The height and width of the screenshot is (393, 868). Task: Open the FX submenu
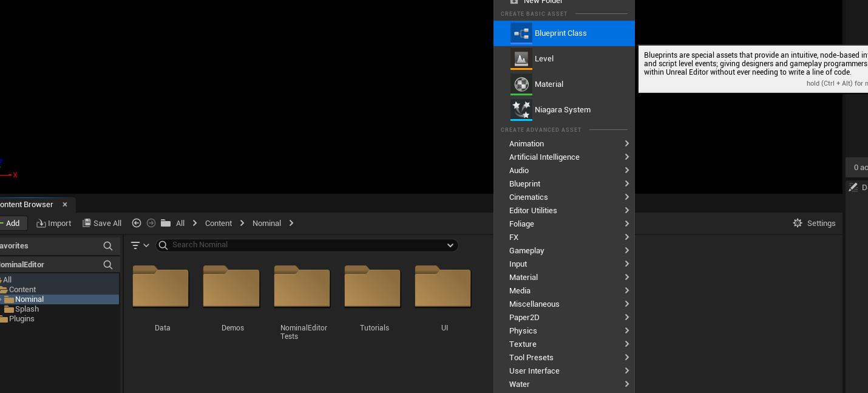[564, 238]
